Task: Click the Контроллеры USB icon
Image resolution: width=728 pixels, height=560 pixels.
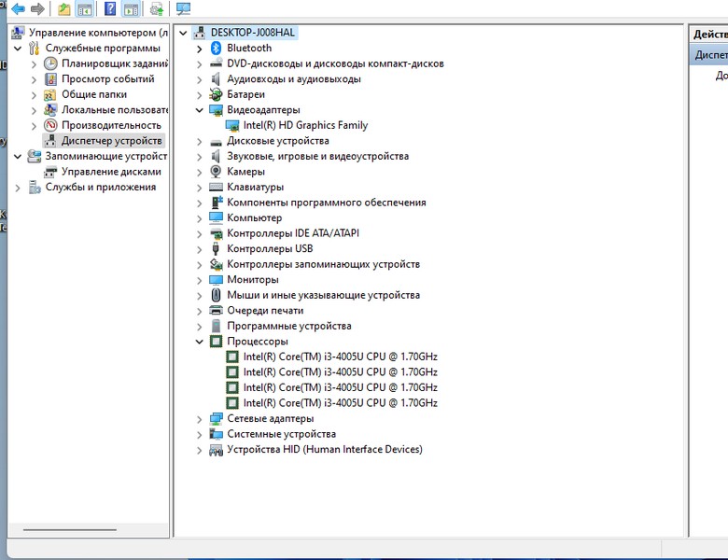Action: pyautogui.click(x=217, y=249)
